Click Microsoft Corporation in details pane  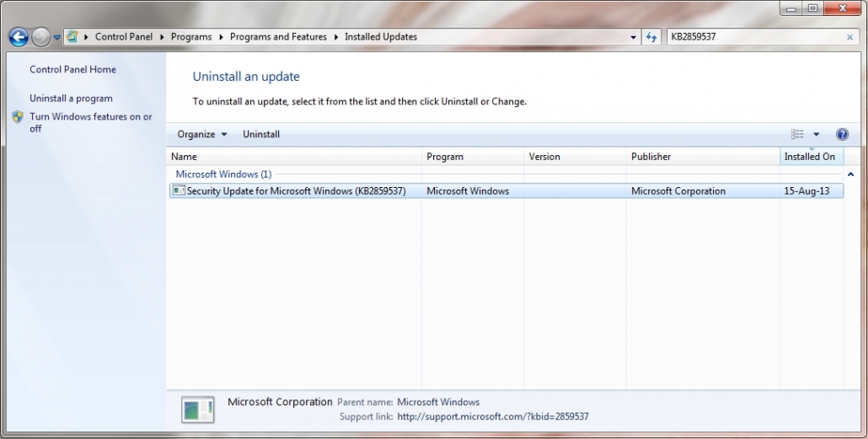click(280, 402)
